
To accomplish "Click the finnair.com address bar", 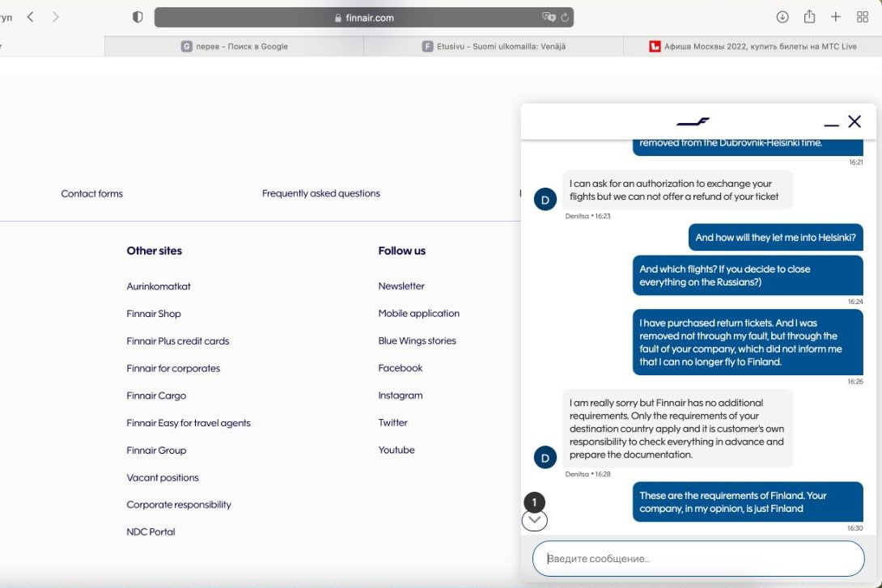I will click(364, 18).
